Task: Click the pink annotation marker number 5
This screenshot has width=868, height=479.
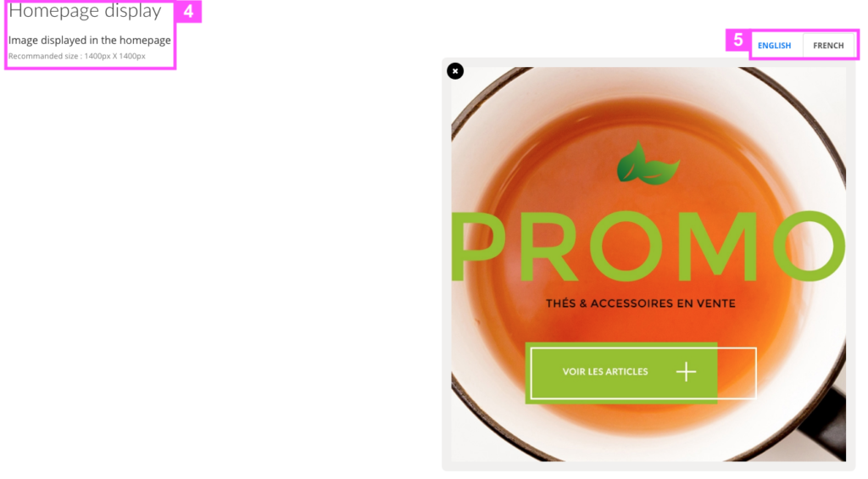Action: pos(737,41)
